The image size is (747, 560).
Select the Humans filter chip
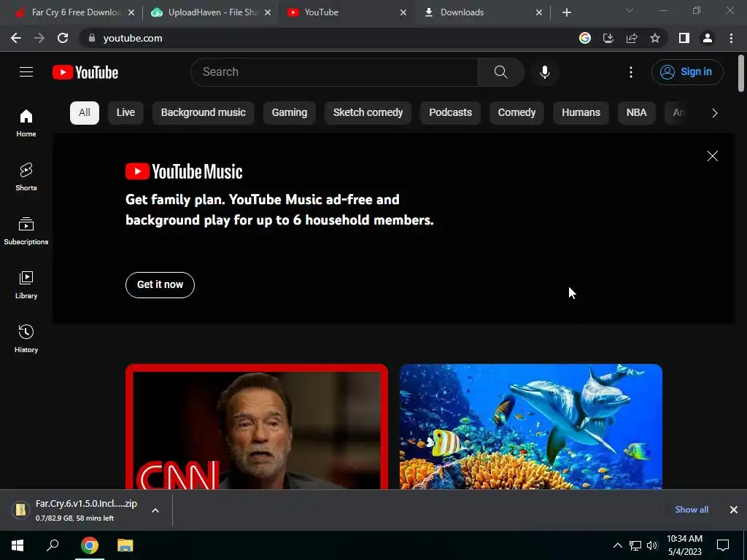(x=581, y=113)
